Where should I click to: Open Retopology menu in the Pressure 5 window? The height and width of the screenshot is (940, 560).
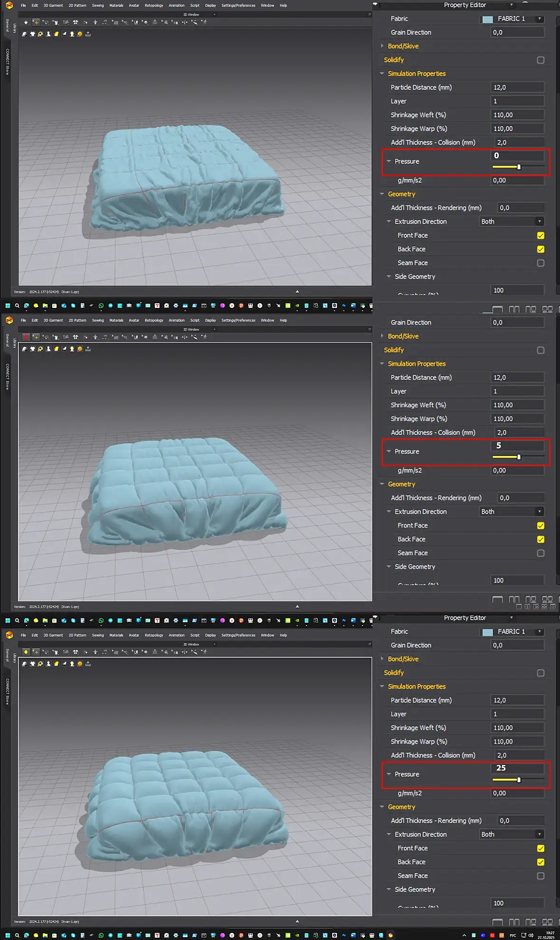pyautogui.click(x=154, y=320)
